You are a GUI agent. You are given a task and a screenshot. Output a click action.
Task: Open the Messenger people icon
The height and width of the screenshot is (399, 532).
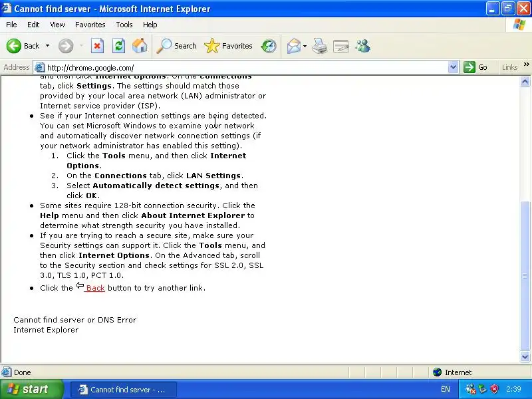362,46
